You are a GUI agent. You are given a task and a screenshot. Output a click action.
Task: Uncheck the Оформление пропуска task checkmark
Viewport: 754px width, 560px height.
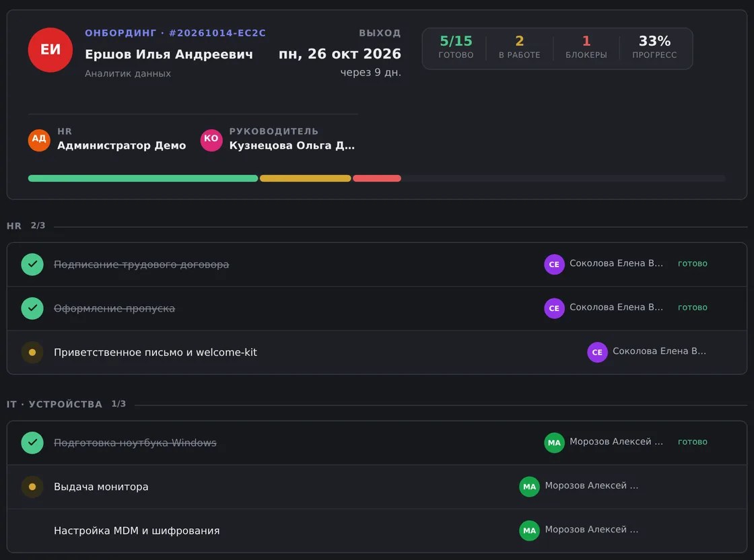(x=32, y=308)
